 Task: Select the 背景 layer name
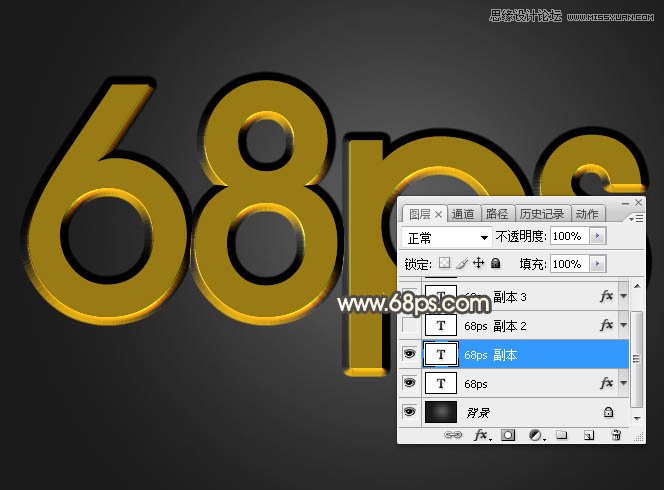(x=478, y=412)
